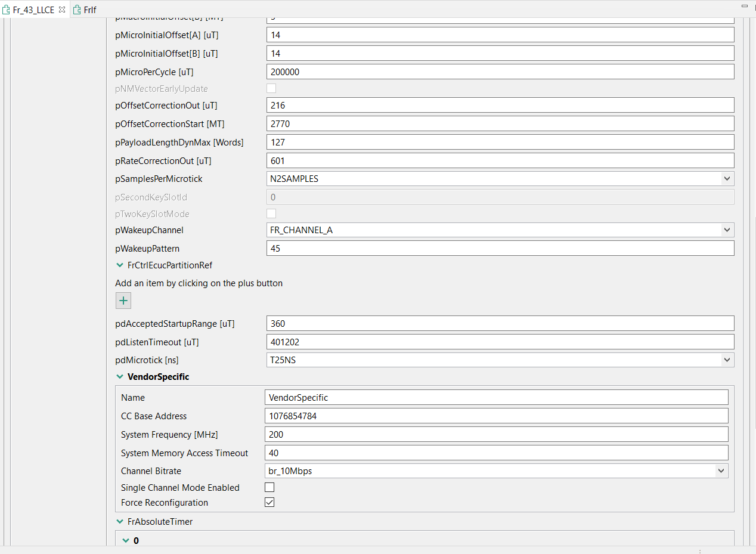Click the close icon on the Fr_43_LLCE tab
The image size is (756, 554).
tap(61, 10)
